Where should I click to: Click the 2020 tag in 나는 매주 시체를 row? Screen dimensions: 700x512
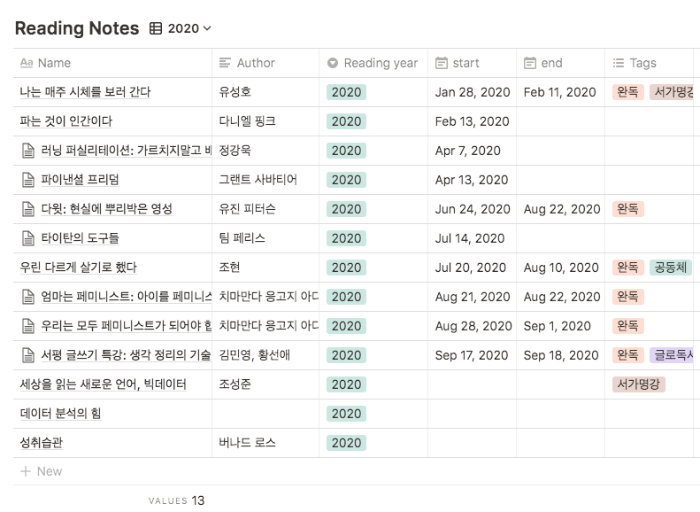pyautogui.click(x=346, y=92)
